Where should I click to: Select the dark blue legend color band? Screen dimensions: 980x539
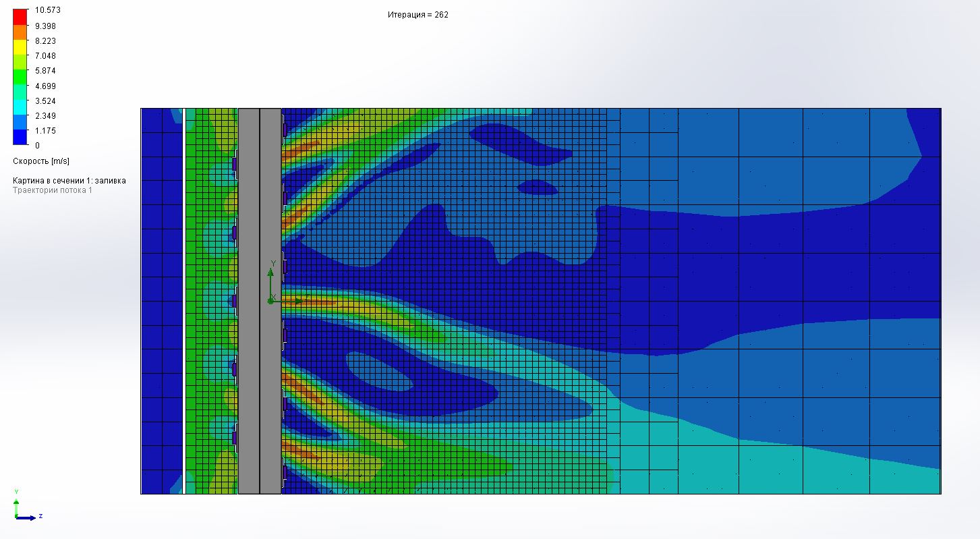[x=20, y=137]
